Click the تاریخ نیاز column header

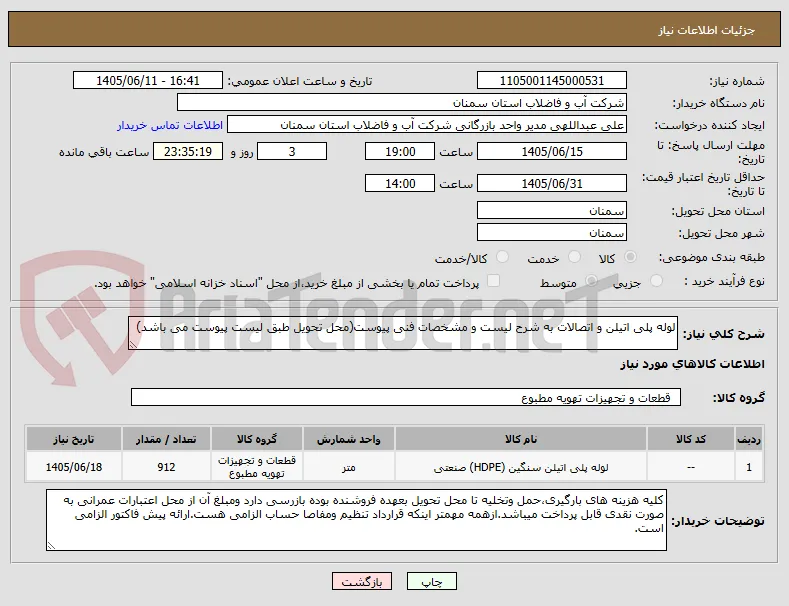click(x=73, y=439)
